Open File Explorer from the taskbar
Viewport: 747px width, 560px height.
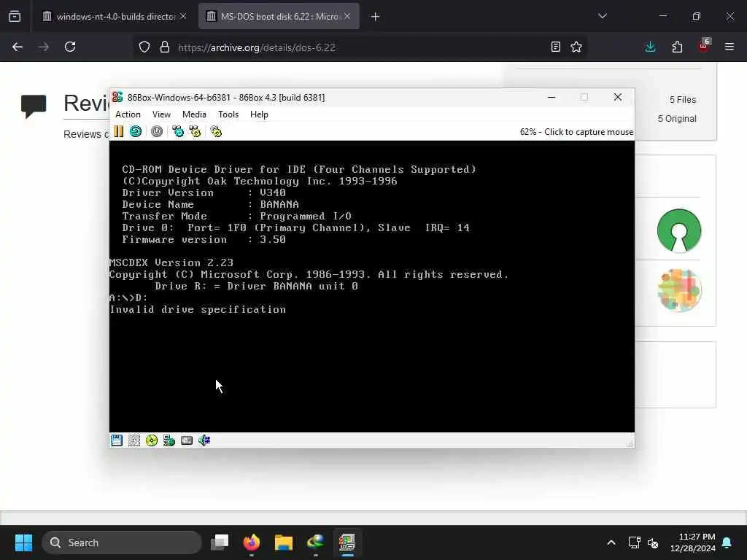click(x=284, y=542)
